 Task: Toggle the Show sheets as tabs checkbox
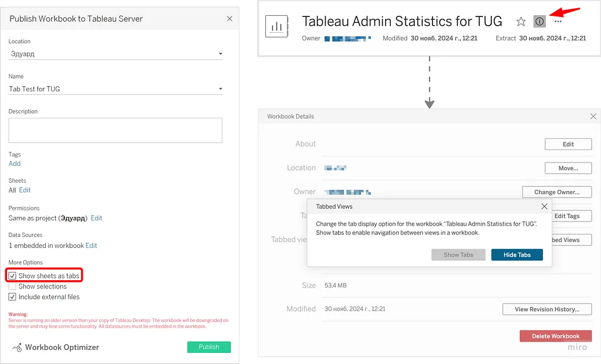point(12,275)
